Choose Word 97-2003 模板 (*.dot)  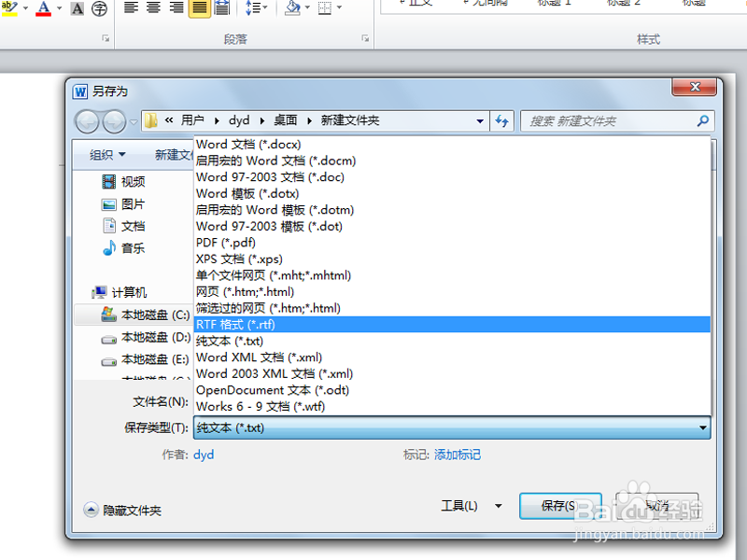pos(452,226)
